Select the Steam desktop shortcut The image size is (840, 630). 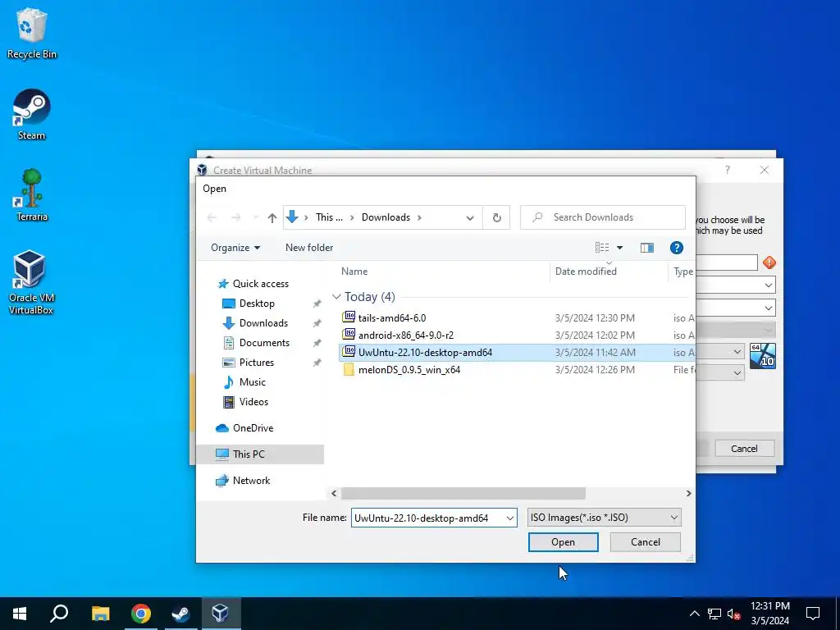32,115
